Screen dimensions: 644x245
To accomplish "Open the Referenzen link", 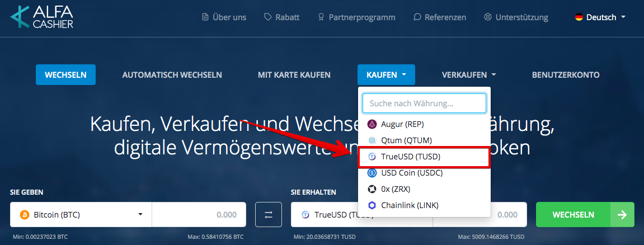I will coord(440,17).
